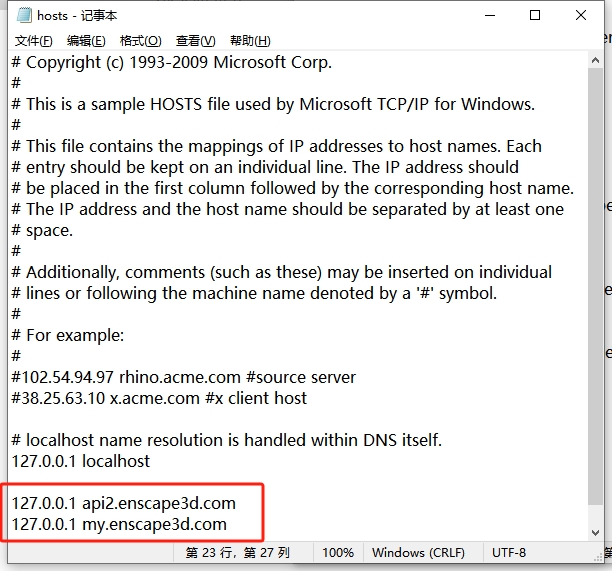Click the '#38.25.63.10 x.acme.com' line
Image resolution: width=612 pixels, height=571 pixels.
coord(159,398)
